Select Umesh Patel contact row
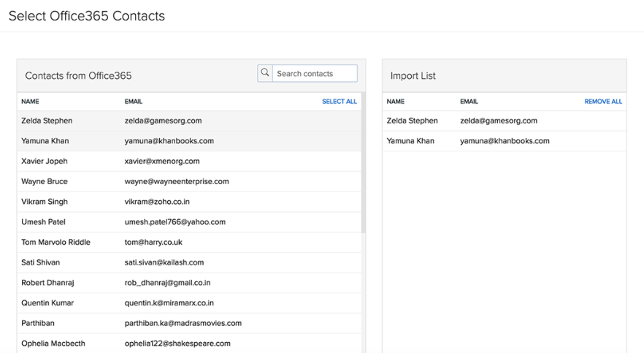The height and width of the screenshot is (353, 644). click(x=188, y=222)
